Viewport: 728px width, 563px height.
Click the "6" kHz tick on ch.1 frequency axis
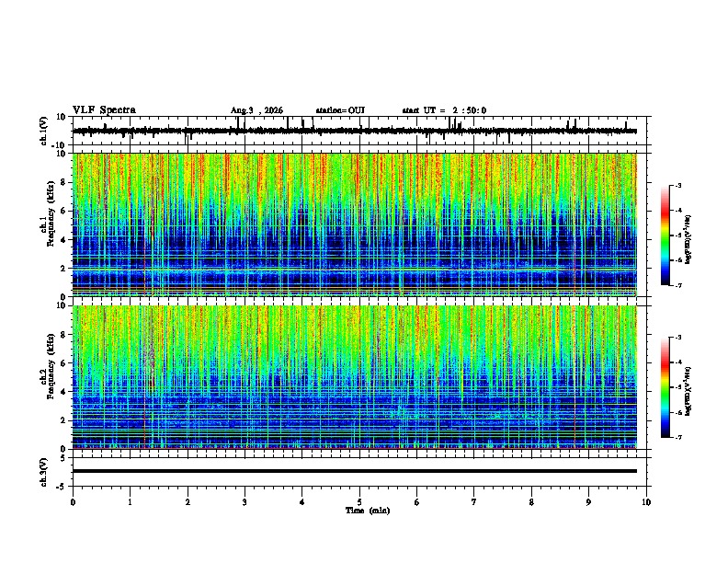pyautogui.click(x=63, y=211)
